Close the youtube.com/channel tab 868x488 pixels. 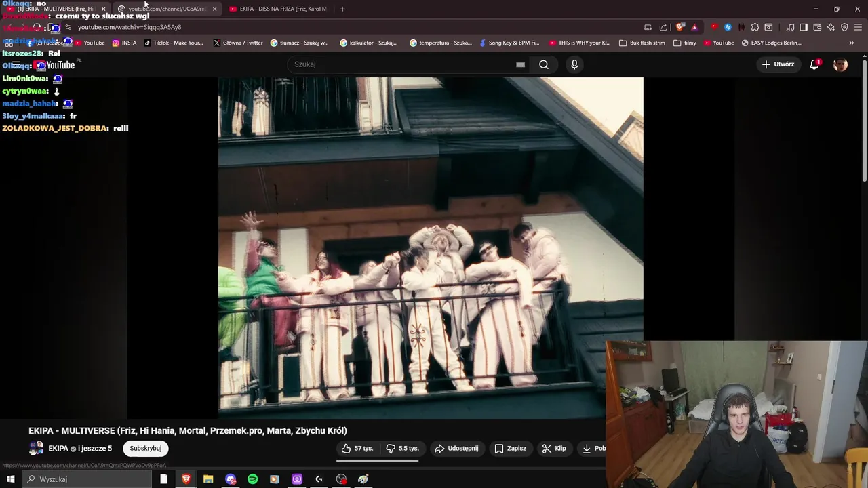coord(214,9)
